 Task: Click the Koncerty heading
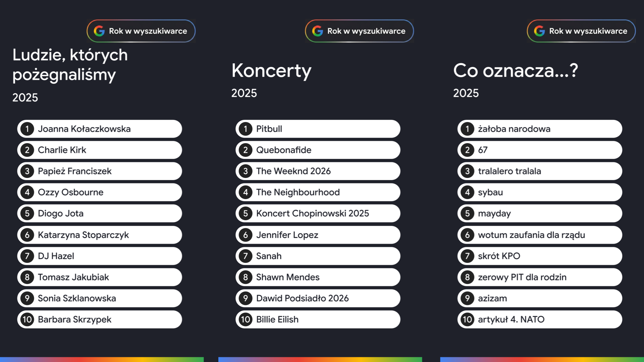(x=271, y=71)
